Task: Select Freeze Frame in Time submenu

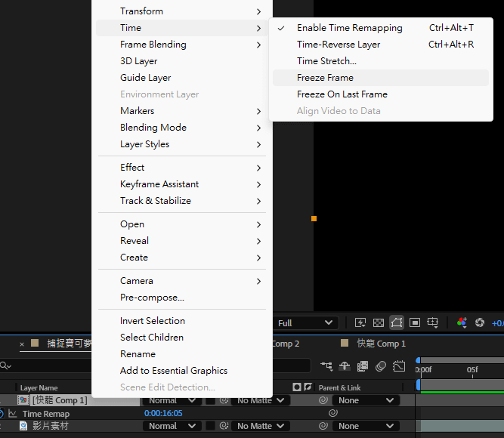Action: click(325, 78)
